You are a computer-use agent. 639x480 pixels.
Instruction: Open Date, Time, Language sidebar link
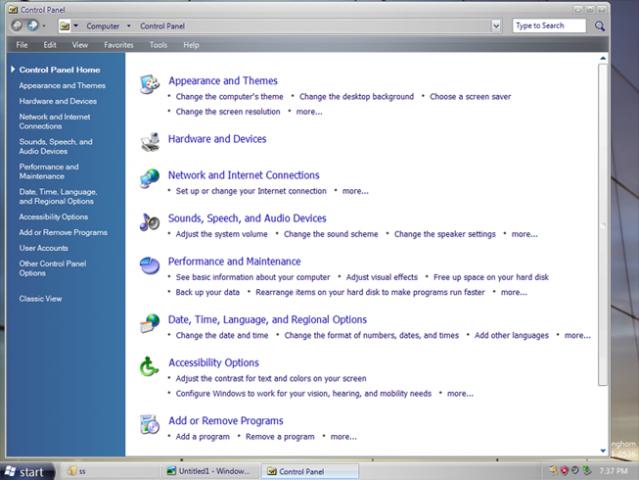coord(58,196)
